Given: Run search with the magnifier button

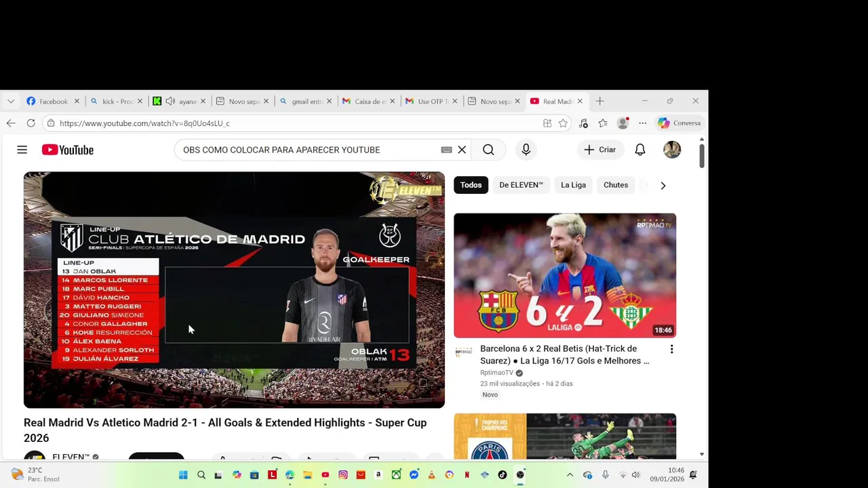Looking at the screenshot, I should pyautogui.click(x=488, y=150).
